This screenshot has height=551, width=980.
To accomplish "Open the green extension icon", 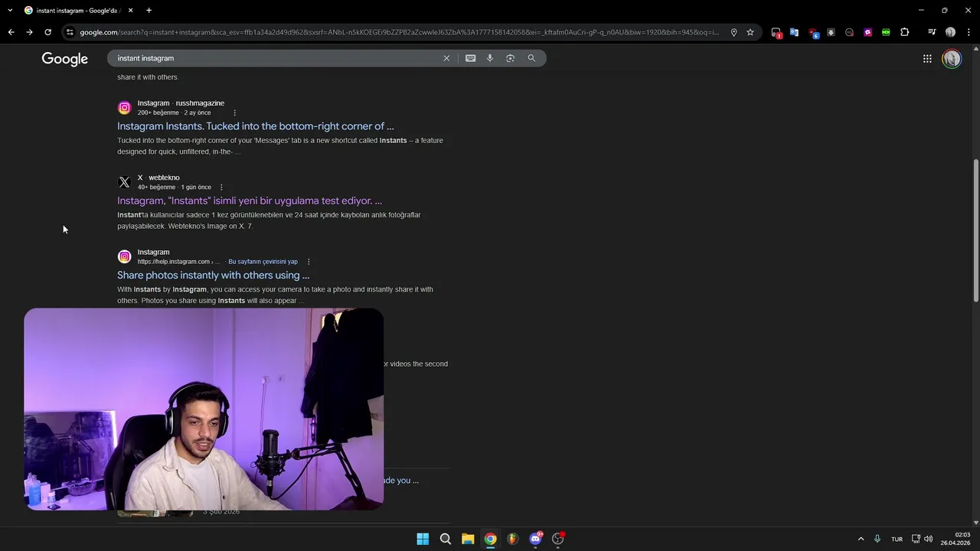I will point(886,32).
